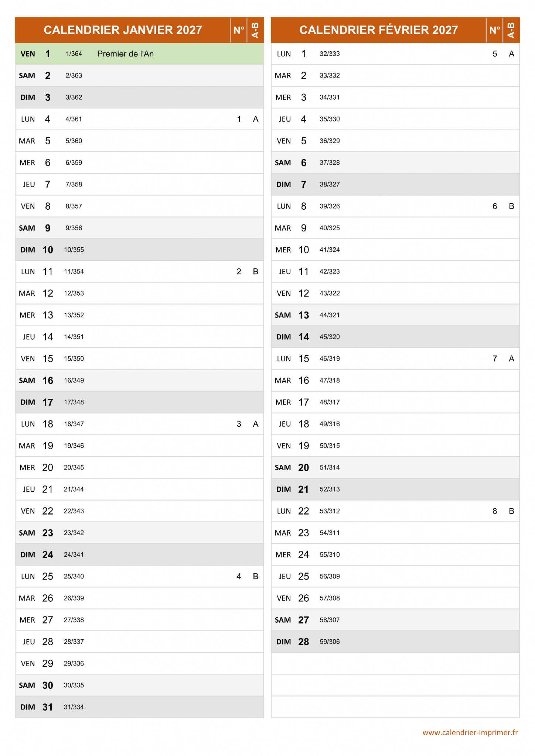Screen dimensions: 535x756
Task: Click week number 6 in February
Action: [x=495, y=206]
